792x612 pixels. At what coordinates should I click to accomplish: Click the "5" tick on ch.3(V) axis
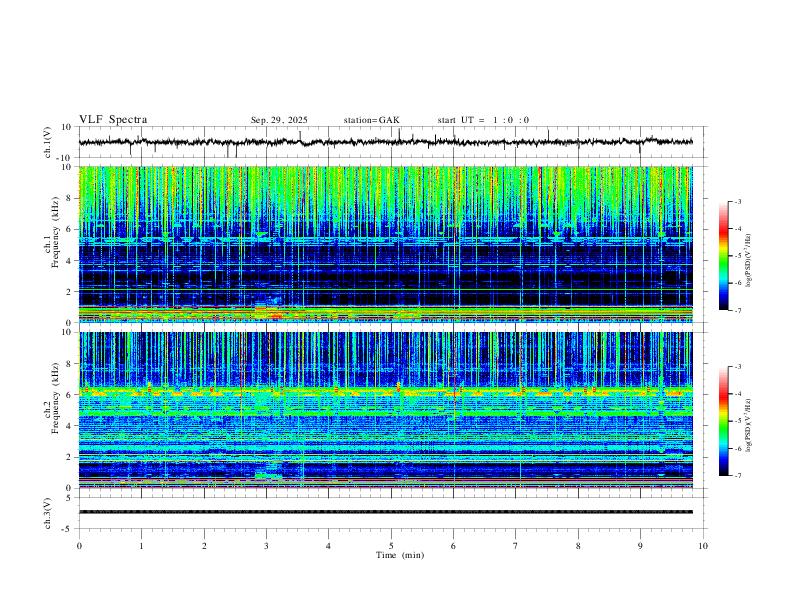tap(69, 498)
